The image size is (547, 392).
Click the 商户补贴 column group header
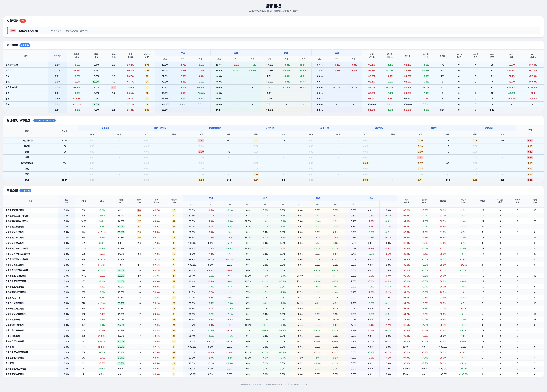(x=379, y=128)
